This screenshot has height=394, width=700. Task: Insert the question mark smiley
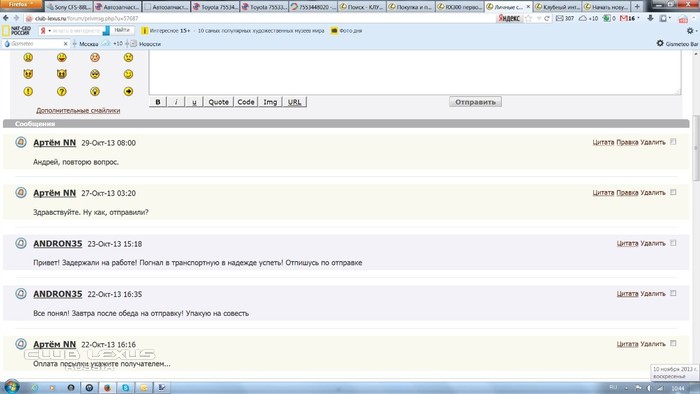pyautogui.click(x=62, y=91)
